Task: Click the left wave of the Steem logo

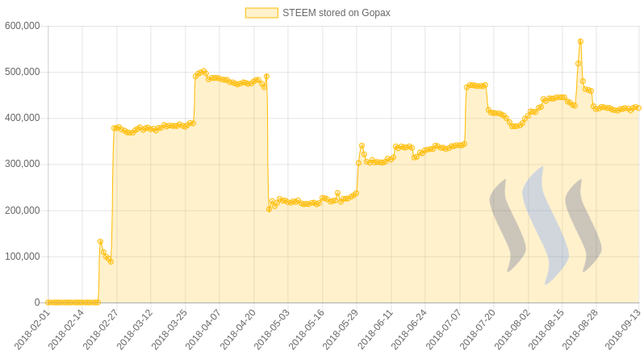Action: [x=508, y=225]
